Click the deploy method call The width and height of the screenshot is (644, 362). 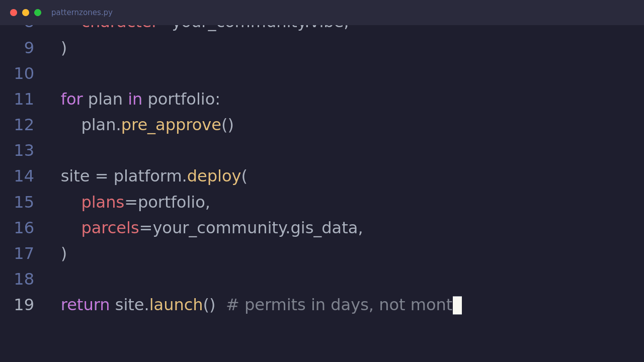[x=214, y=176]
